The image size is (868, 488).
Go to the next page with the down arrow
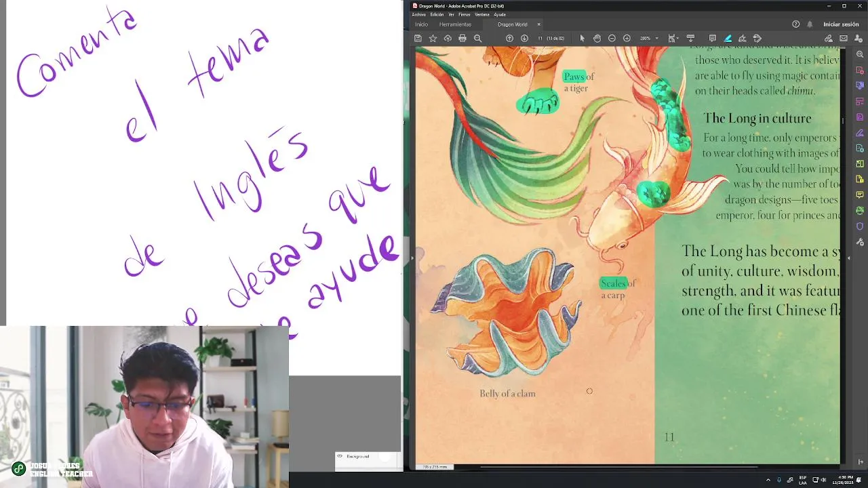coord(524,39)
